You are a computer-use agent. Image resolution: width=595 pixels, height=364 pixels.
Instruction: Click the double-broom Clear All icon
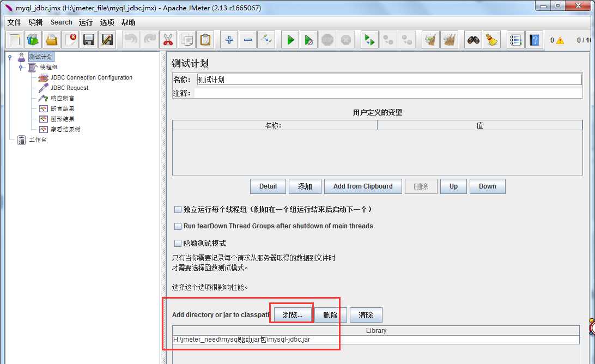[x=450, y=39]
